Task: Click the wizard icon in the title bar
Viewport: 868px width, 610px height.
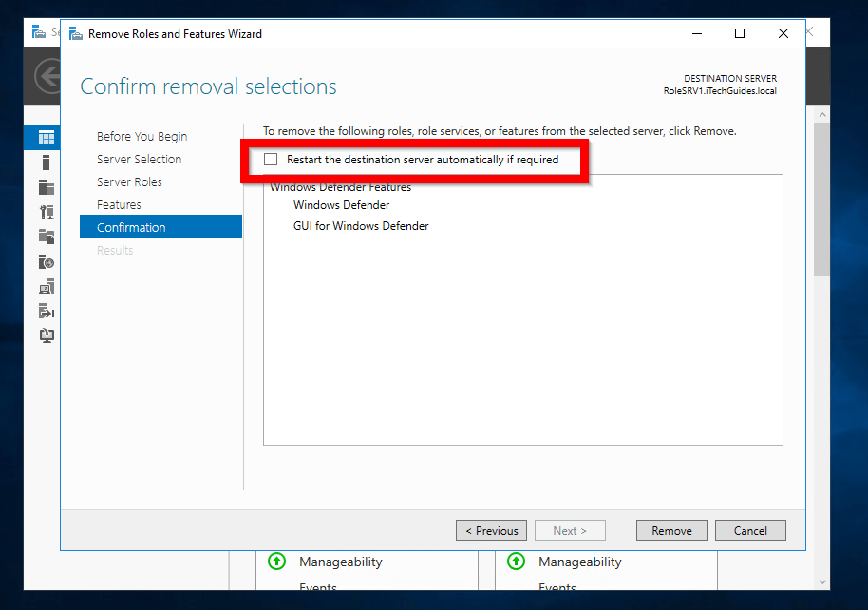Action: [x=74, y=33]
